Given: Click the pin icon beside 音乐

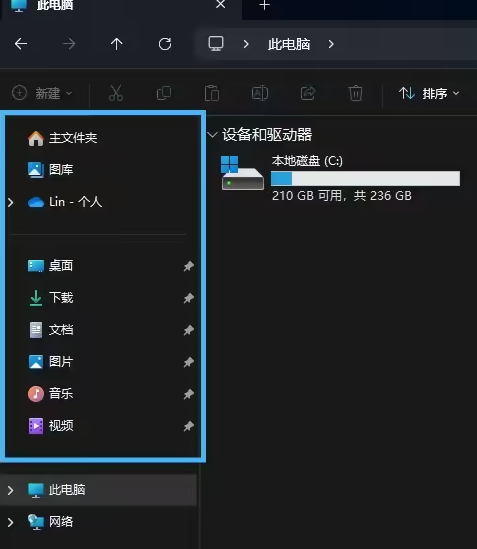Looking at the screenshot, I should point(188,394).
